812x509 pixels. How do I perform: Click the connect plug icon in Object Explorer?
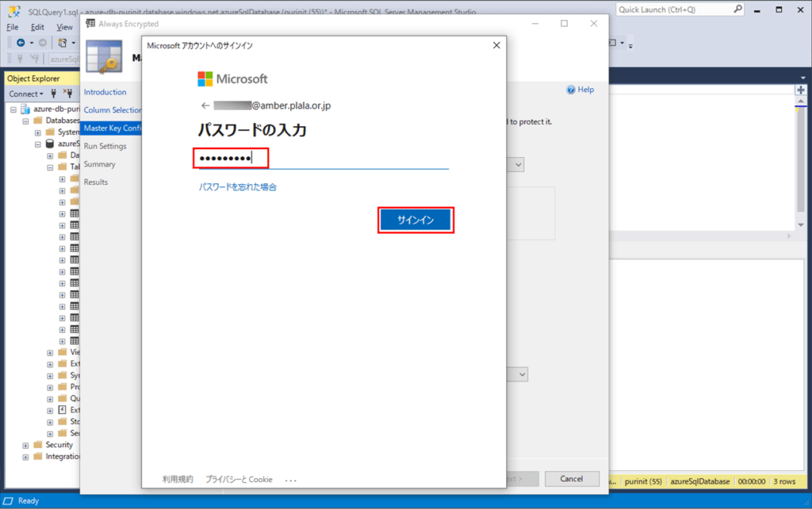53,94
